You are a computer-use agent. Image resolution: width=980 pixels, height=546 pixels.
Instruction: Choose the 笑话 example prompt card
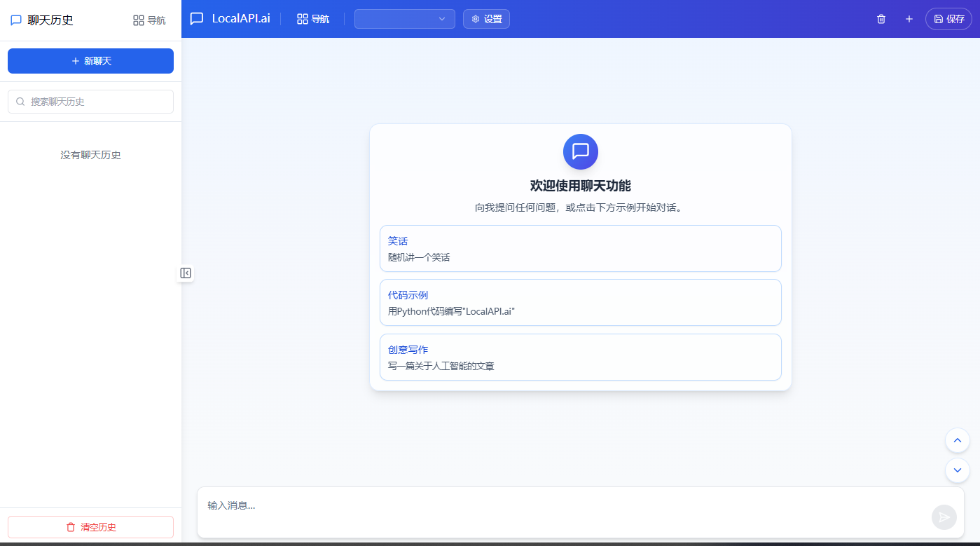point(580,248)
